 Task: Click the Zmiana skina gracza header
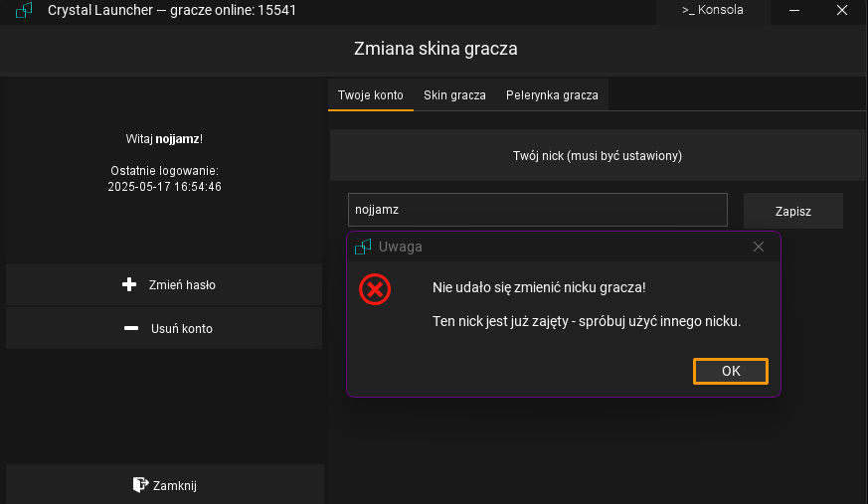435,49
